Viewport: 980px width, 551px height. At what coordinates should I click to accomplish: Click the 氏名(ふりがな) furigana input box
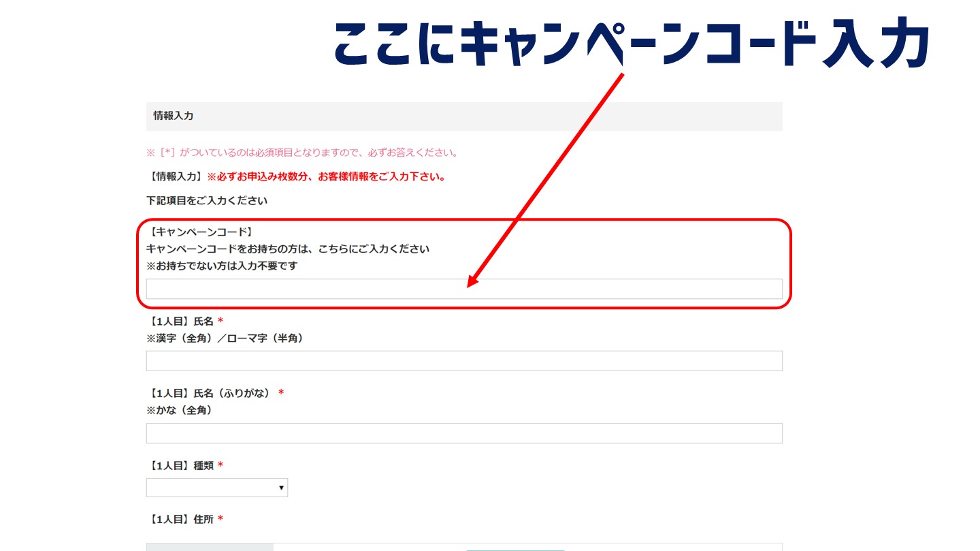(463, 433)
